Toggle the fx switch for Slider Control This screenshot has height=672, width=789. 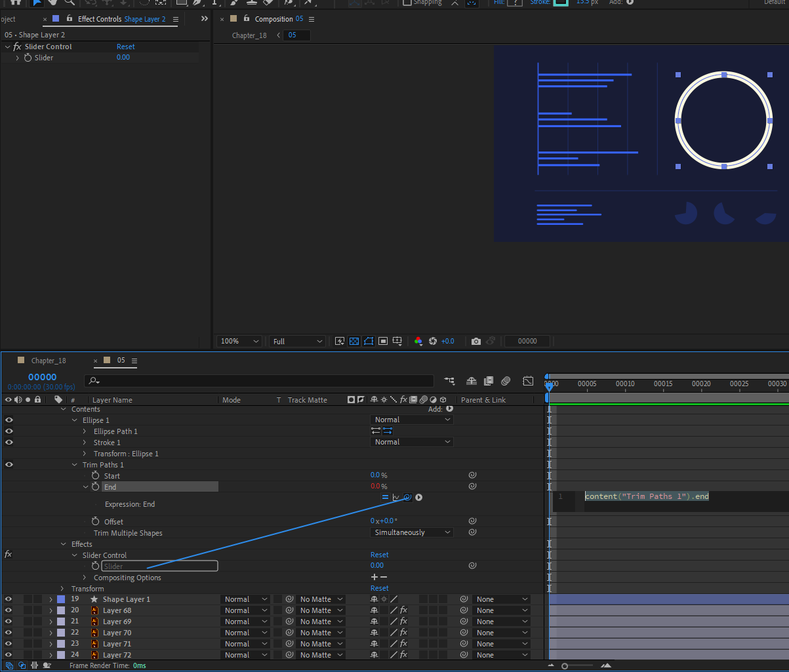point(9,555)
